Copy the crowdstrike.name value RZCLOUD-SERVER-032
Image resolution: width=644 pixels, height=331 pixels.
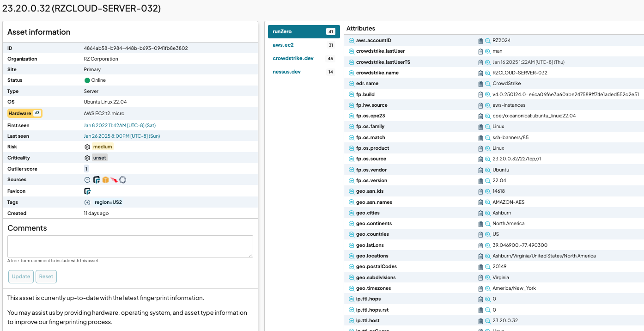coord(480,73)
